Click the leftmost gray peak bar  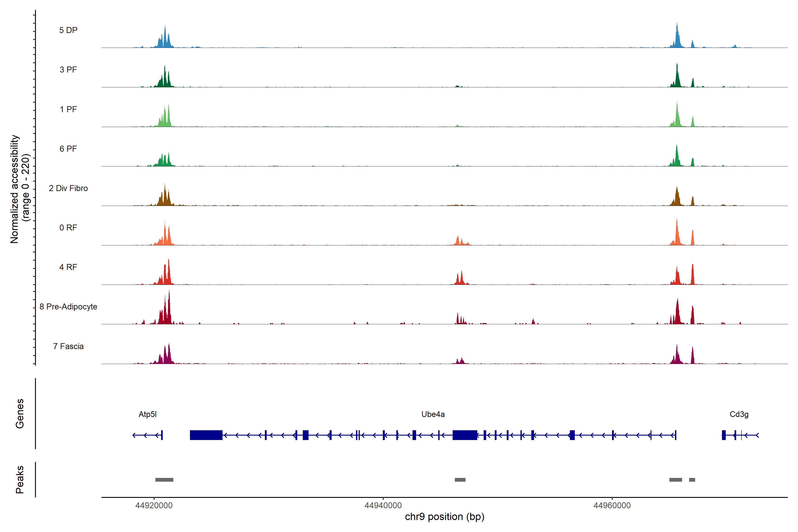pyautogui.click(x=164, y=480)
